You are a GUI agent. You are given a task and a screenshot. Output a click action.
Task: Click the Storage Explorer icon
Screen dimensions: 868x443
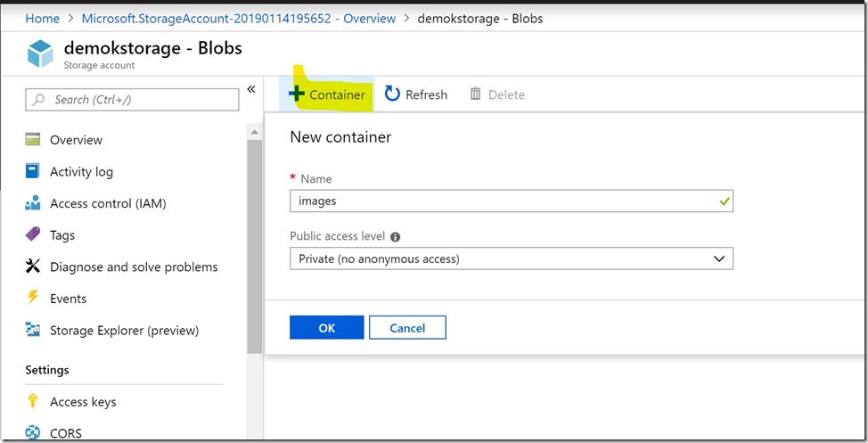point(33,330)
